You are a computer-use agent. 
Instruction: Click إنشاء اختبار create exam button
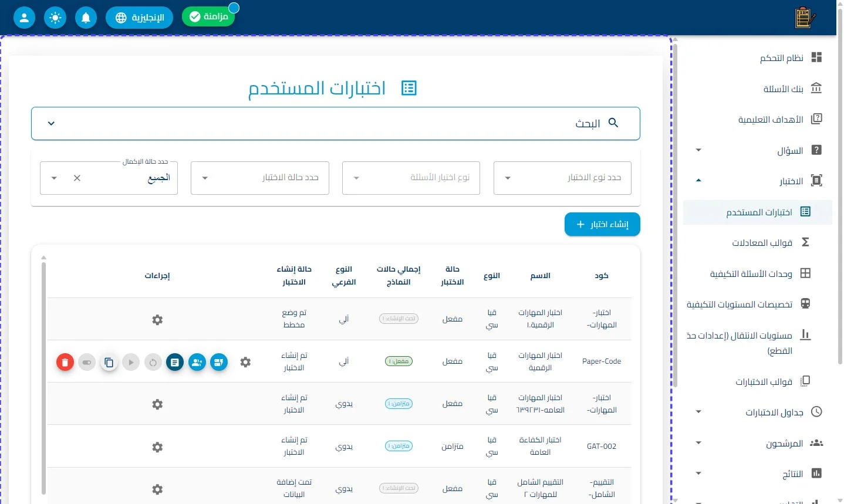602,225
